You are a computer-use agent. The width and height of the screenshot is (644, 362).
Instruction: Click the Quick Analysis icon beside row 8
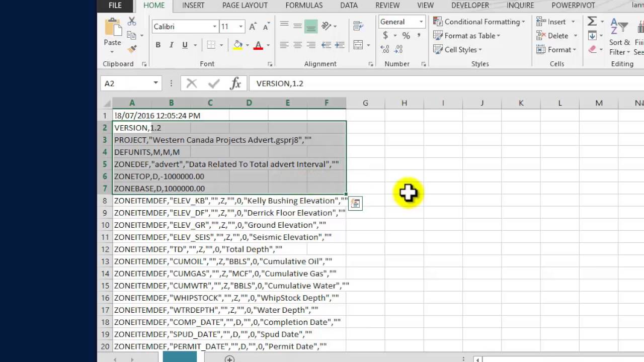tap(356, 203)
